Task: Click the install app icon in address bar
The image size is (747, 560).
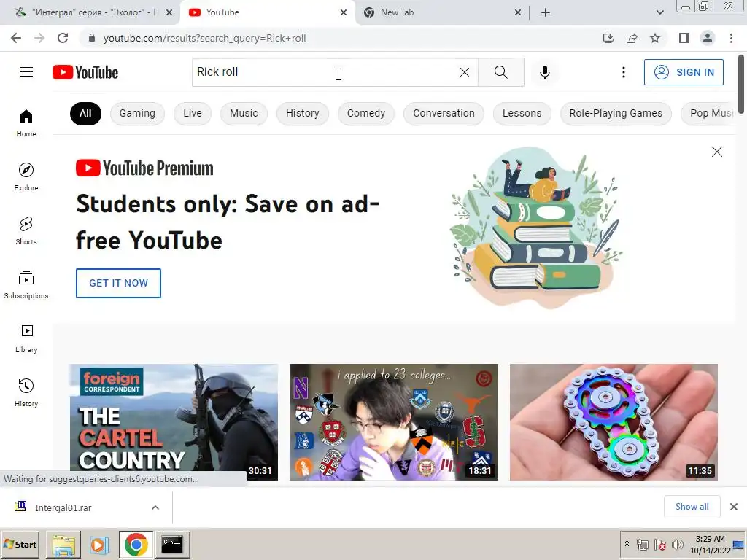Action: point(608,38)
